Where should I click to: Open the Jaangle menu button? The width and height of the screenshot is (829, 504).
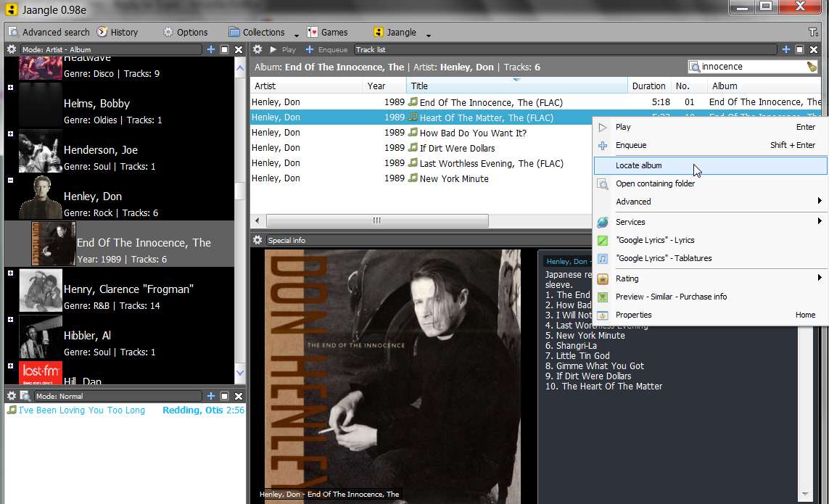(x=395, y=32)
